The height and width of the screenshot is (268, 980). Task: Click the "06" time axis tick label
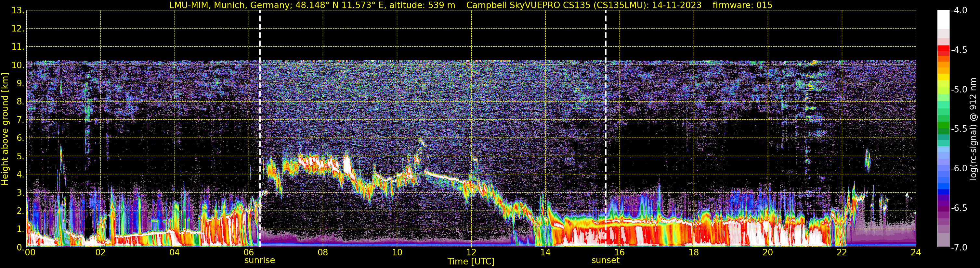(249, 252)
